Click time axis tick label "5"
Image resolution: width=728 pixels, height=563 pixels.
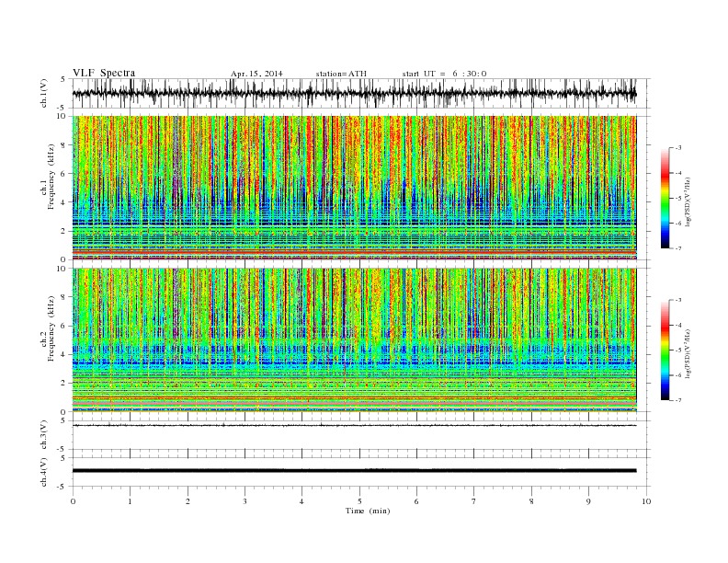pos(359,501)
